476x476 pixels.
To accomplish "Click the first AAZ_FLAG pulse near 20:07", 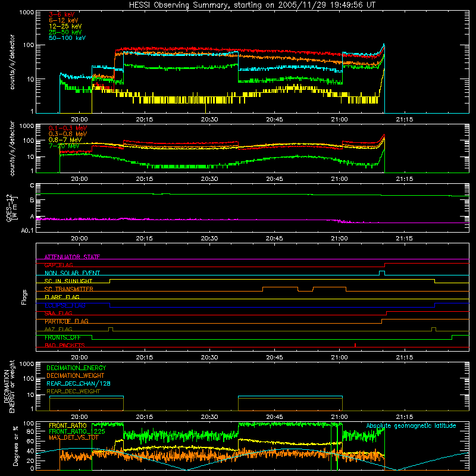I will point(111,329).
